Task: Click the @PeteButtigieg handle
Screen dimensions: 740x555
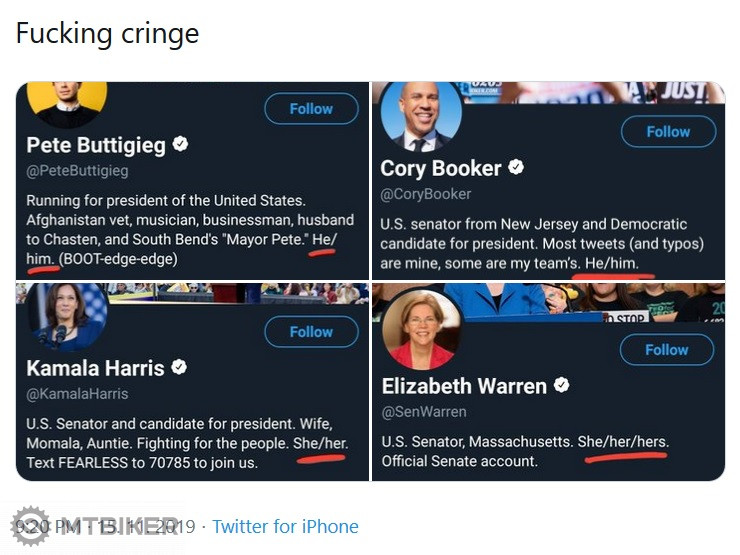Action: pyautogui.click(x=78, y=171)
